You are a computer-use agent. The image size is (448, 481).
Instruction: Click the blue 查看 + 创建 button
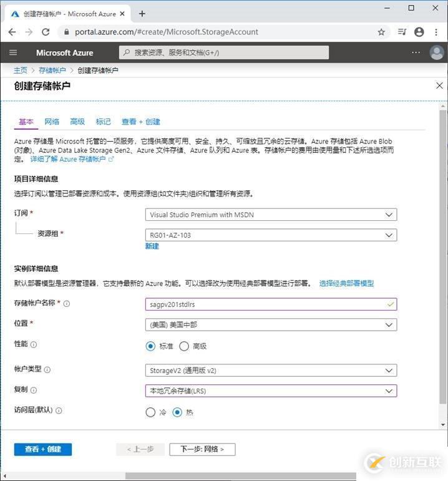click(42, 449)
